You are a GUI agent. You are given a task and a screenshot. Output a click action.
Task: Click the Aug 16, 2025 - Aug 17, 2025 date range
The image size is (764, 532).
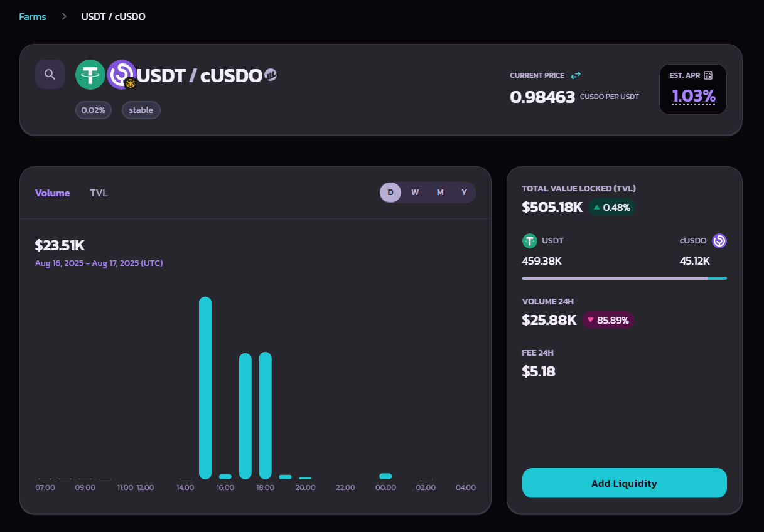[x=99, y=263]
